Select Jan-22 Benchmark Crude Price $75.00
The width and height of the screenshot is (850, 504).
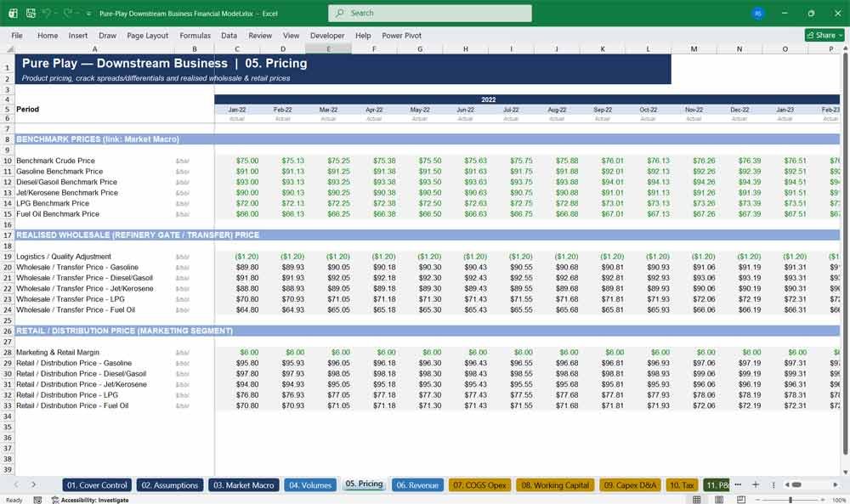point(237,161)
